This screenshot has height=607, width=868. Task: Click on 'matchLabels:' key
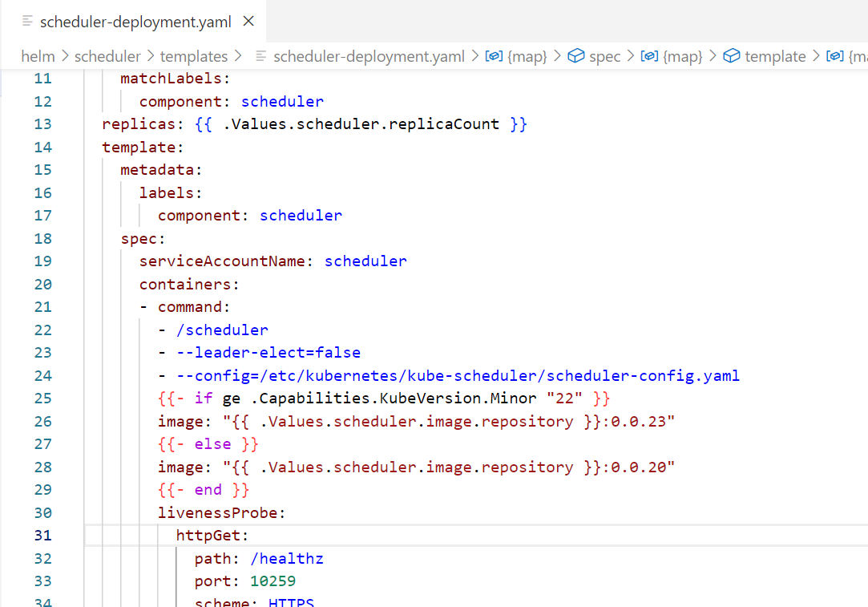(175, 79)
